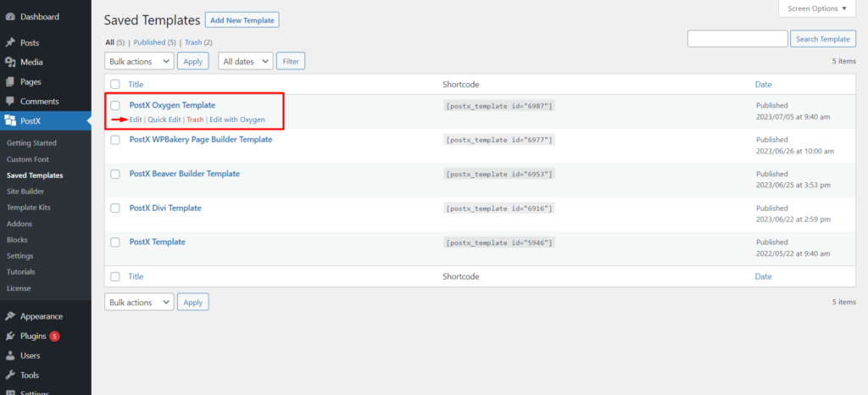Open Site Builder in PostX submenu

(25, 192)
